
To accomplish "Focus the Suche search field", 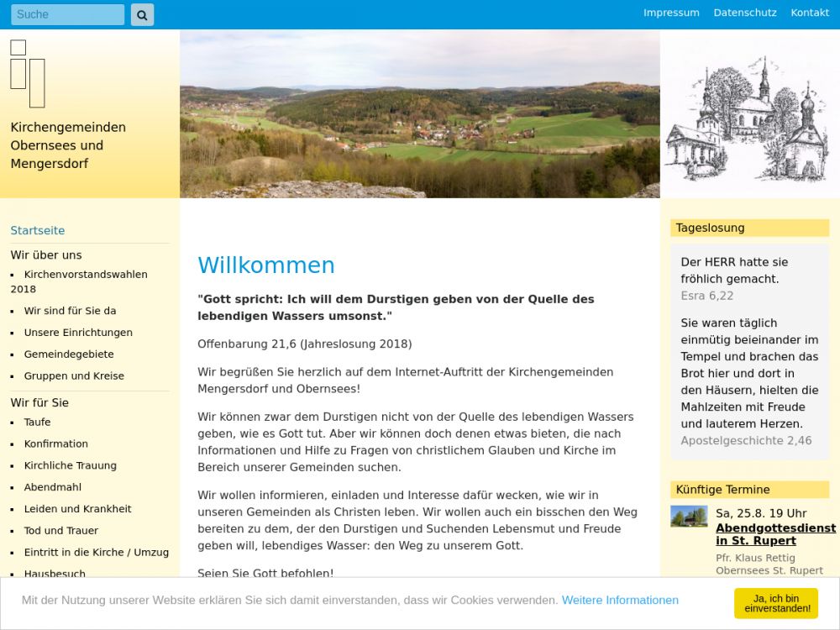I will click(x=67, y=14).
